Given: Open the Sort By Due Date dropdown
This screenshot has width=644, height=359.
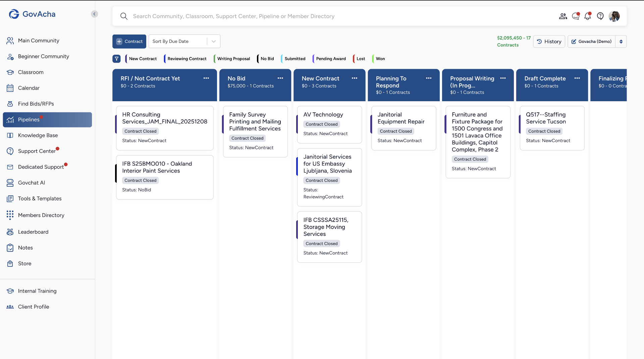Looking at the screenshot, I should (184, 42).
